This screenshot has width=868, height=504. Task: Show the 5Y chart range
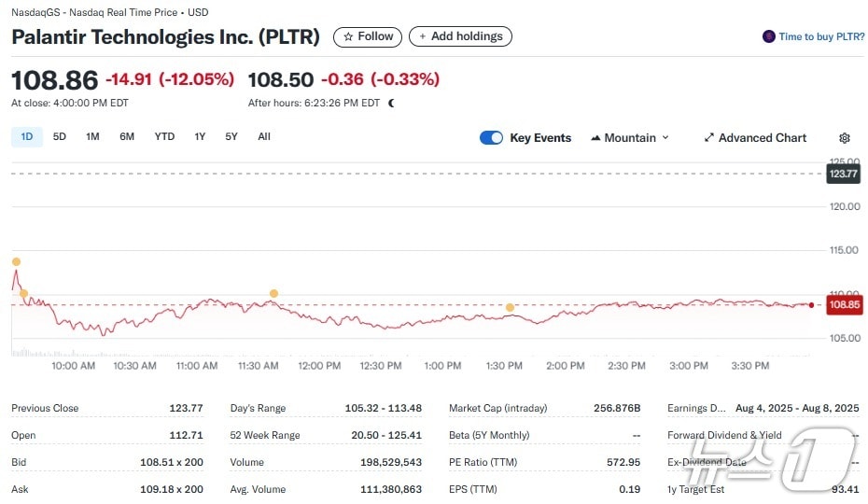[231, 137]
